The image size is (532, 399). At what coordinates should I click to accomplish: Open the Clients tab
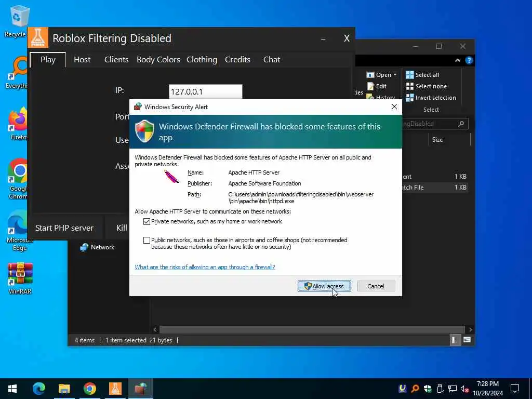click(116, 60)
